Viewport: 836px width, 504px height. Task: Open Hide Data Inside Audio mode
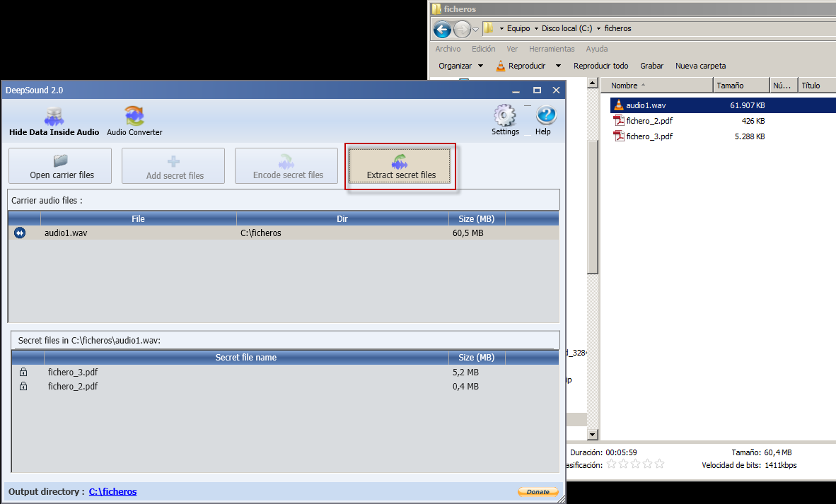coord(54,122)
